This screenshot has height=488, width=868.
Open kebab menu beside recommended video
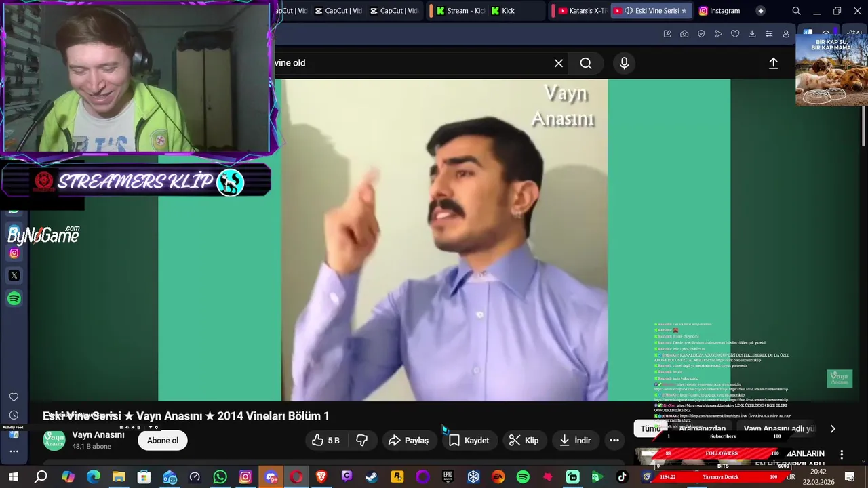tap(842, 454)
